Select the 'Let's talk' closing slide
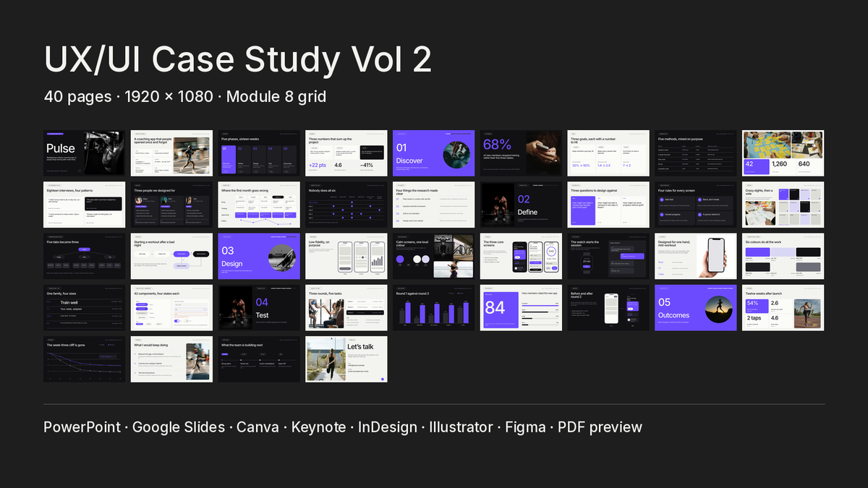The height and width of the screenshot is (488, 868). (x=346, y=359)
